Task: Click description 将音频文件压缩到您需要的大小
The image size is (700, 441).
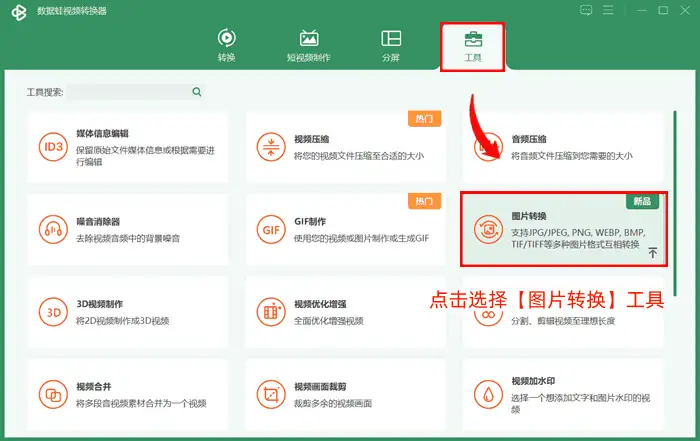Action: (572, 156)
